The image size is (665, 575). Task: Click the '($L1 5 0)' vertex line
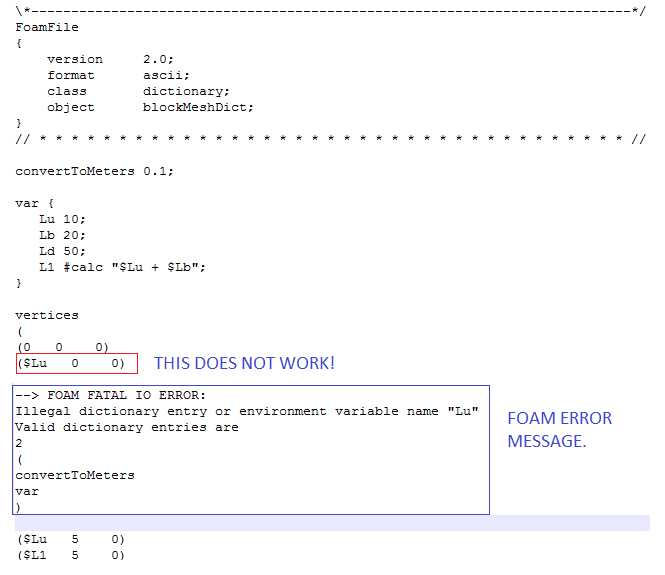pyautogui.click(x=71, y=555)
